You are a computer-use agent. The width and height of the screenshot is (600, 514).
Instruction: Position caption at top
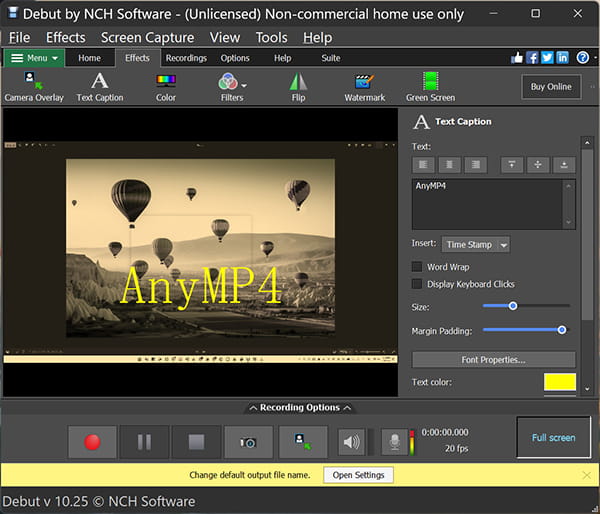[512, 165]
